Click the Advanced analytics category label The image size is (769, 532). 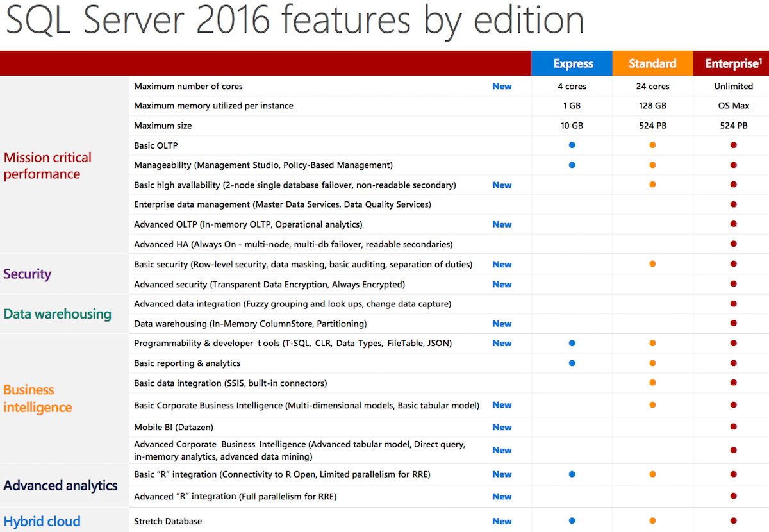pos(60,485)
